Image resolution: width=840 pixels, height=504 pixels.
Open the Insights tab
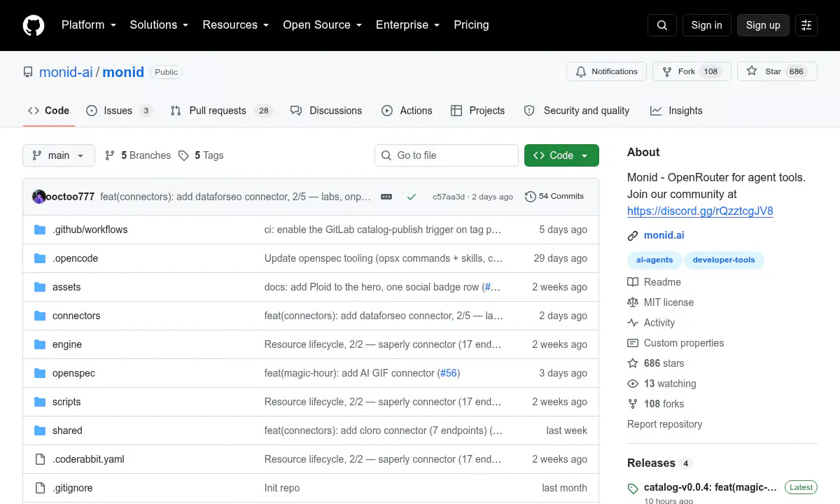coord(676,111)
